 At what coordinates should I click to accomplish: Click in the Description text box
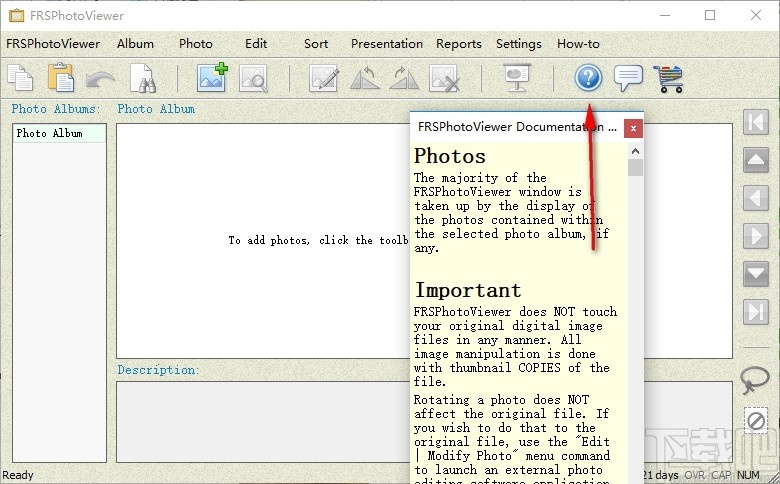(263, 422)
